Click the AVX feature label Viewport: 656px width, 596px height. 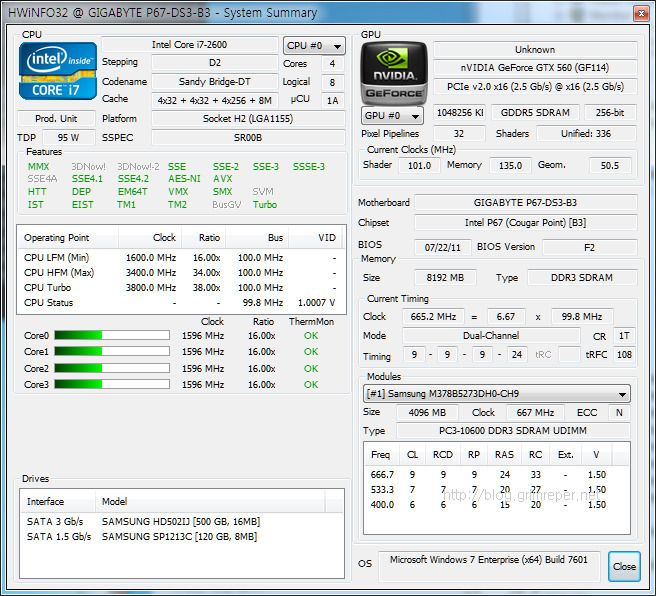pyautogui.click(x=223, y=179)
